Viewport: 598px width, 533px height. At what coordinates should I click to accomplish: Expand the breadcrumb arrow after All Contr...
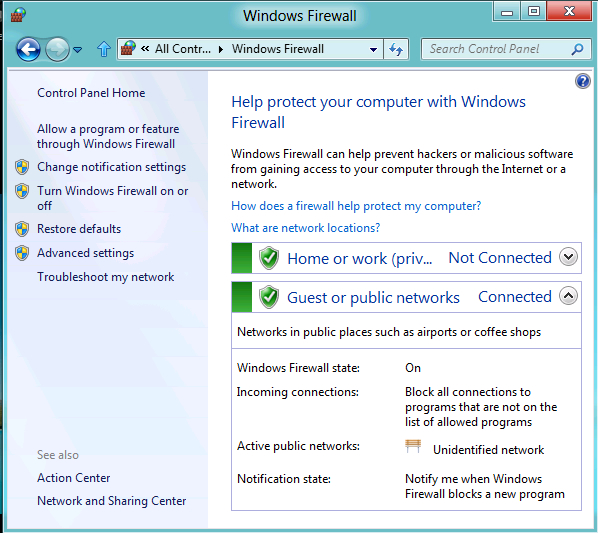[x=221, y=49]
